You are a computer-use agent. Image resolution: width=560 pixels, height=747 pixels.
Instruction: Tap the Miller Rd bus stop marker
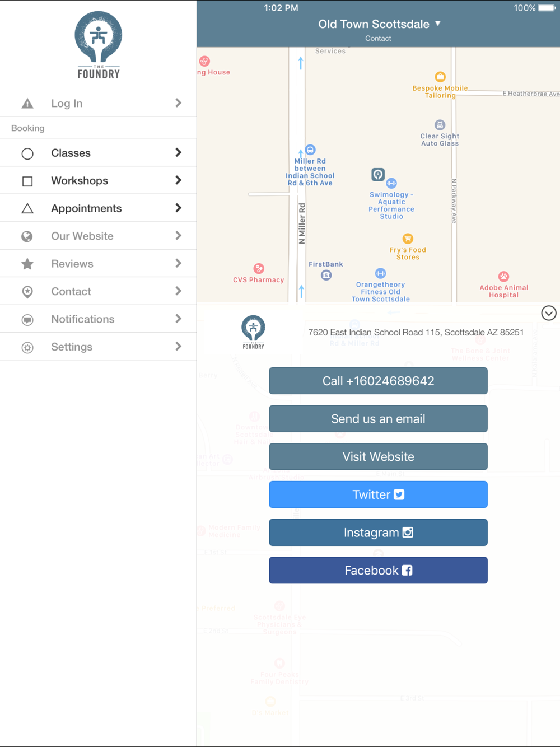[310, 150]
